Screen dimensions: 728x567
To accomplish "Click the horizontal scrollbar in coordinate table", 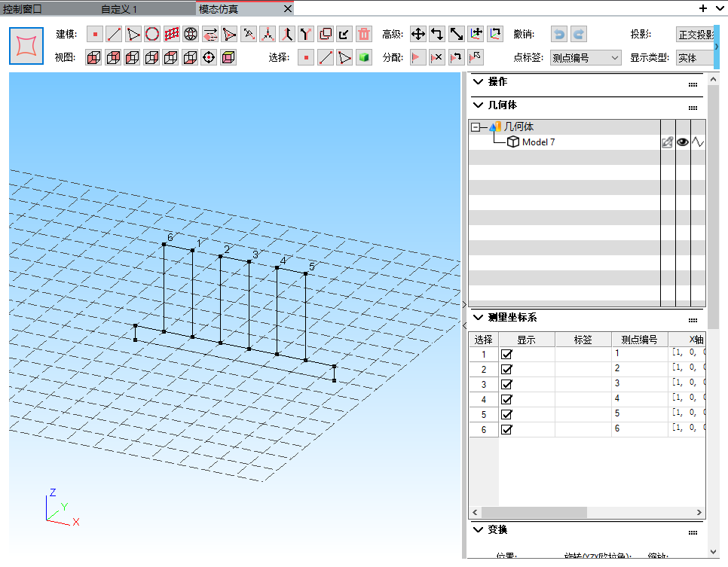I will pos(534,512).
